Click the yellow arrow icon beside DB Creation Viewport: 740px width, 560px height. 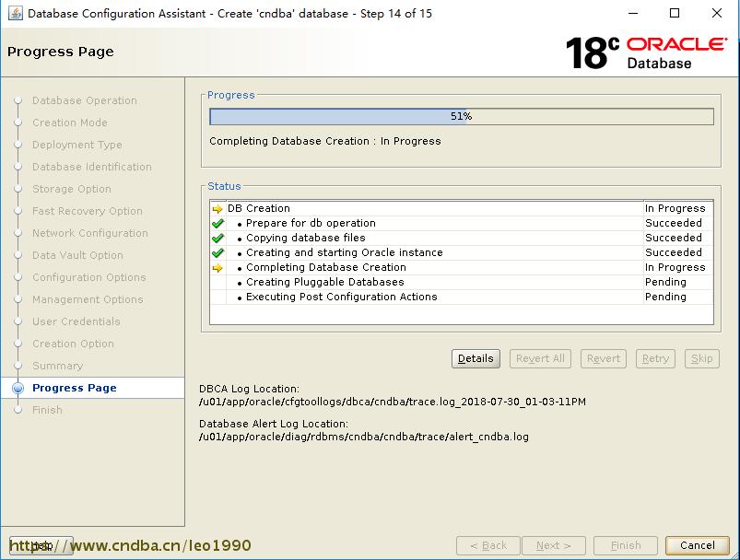point(217,208)
